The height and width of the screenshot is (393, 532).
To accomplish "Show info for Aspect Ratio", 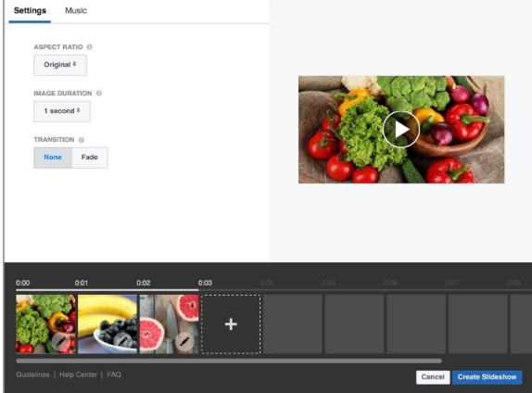I will point(90,47).
